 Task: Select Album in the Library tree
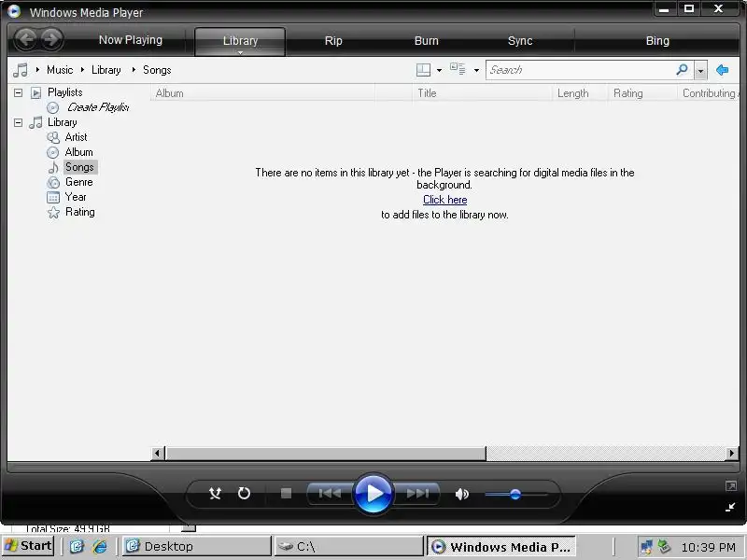tap(79, 152)
